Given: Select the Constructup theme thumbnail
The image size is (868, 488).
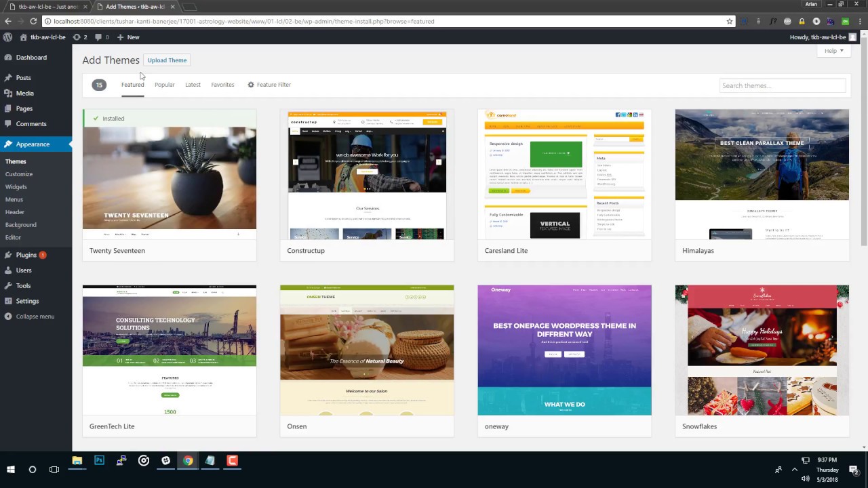Looking at the screenshot, I should pyautogui.click(x=367, y=174).
